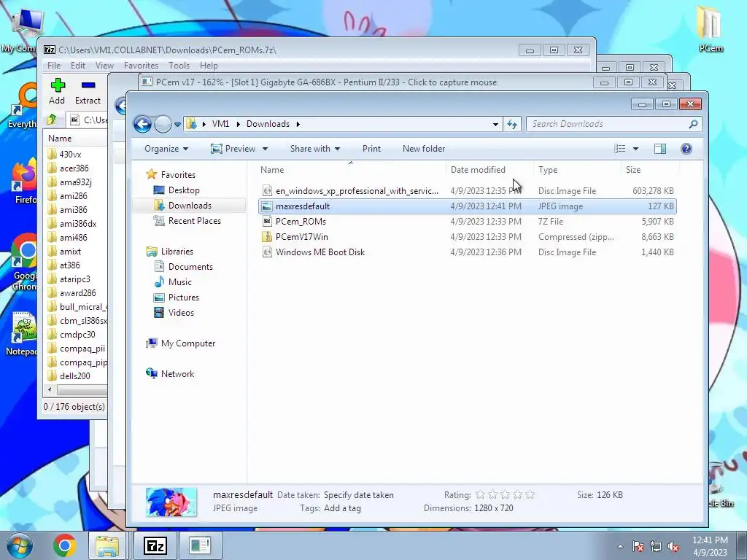Click maxresdefault thumbnail in details pane
Image resolution: width=747 pixels, height=560 pixels.
pyautogui.click(x=171, y=502)
